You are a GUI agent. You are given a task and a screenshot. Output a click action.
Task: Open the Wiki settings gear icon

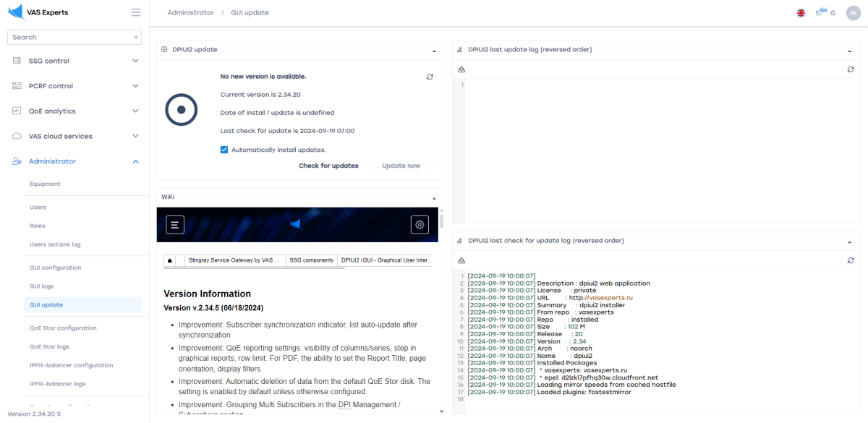coord(420,225)
